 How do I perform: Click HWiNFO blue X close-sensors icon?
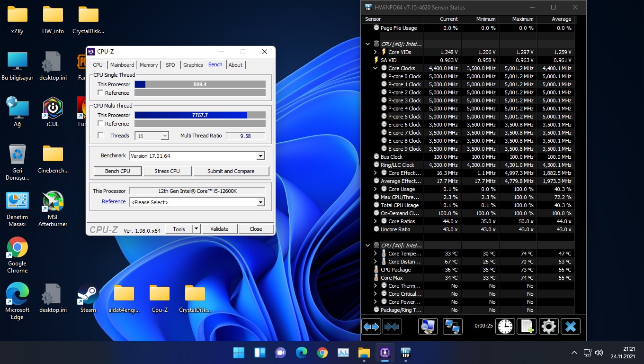pos(571,326)
